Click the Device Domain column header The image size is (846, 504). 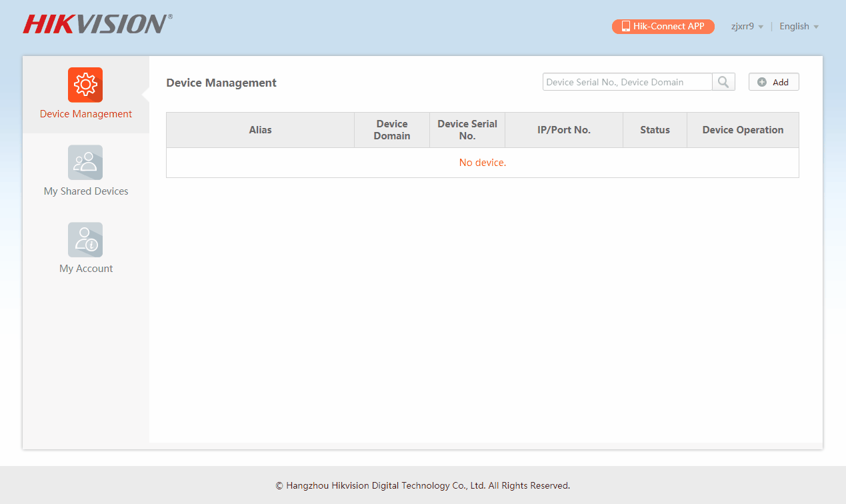coord(392,130)
